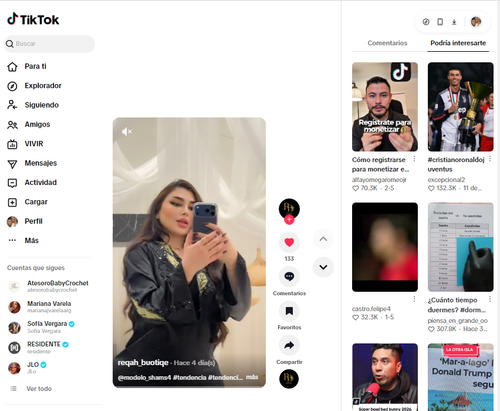The width and height of the screenshot is (500, 411).
Task: Expand the video caption with 'más'
Action: coord(252,377)
